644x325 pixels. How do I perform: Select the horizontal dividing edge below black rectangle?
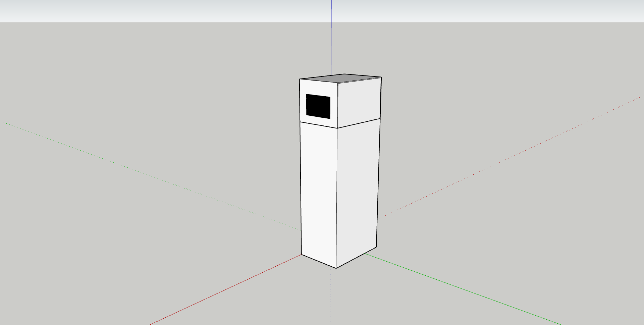(318, 124)
